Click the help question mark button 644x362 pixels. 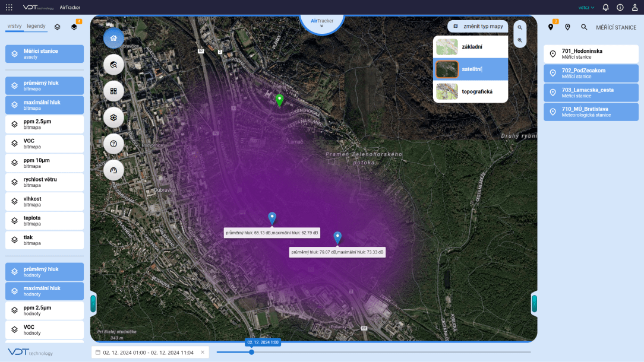point(113,144)
